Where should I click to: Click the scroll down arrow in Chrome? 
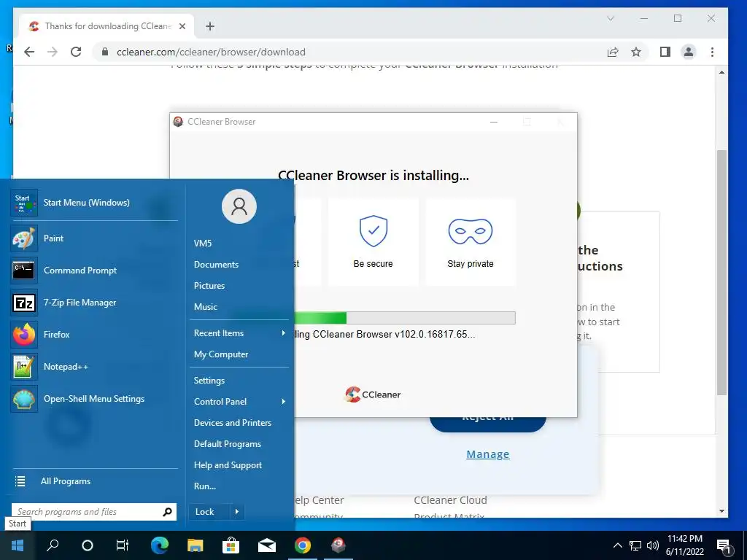pyautogui.click(x=721, y=511)
